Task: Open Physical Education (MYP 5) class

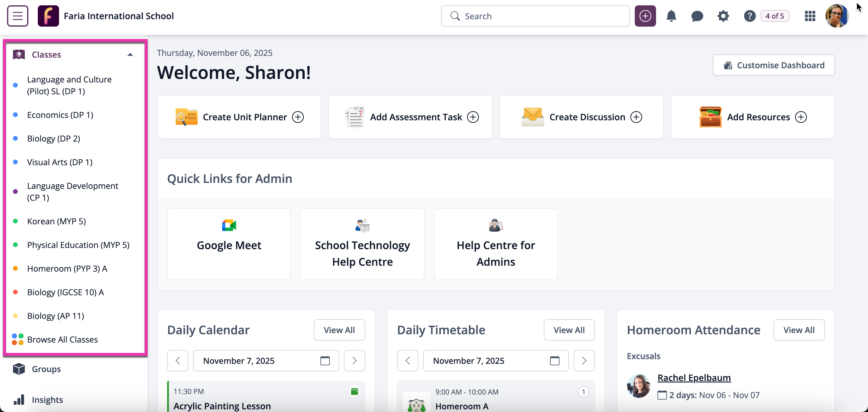Action: point(78,245)
